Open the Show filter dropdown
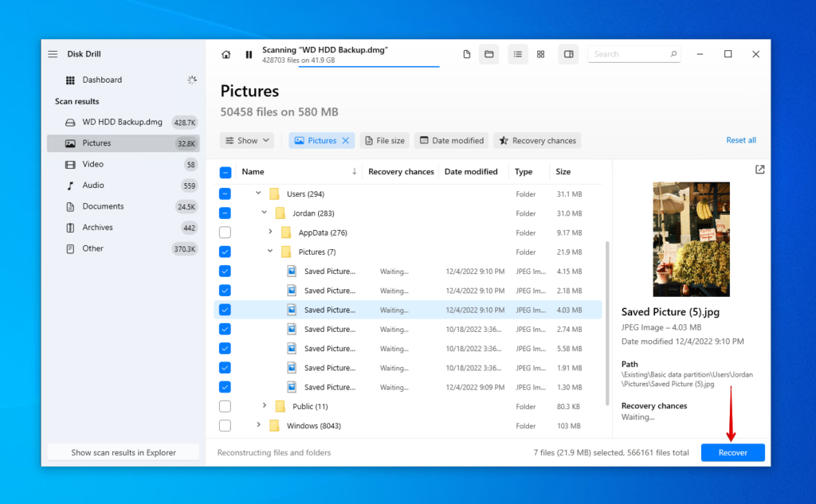The image size is (816, 504). [247, 140]
